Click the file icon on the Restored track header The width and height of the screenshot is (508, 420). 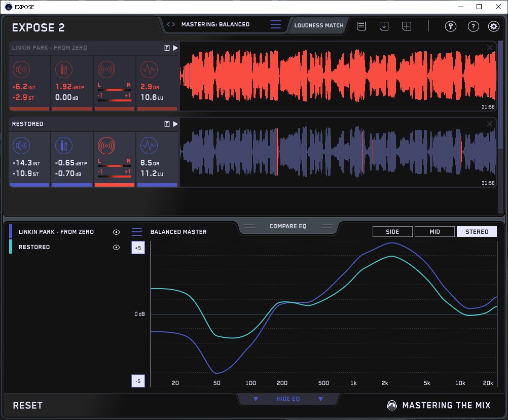(167, 124)
